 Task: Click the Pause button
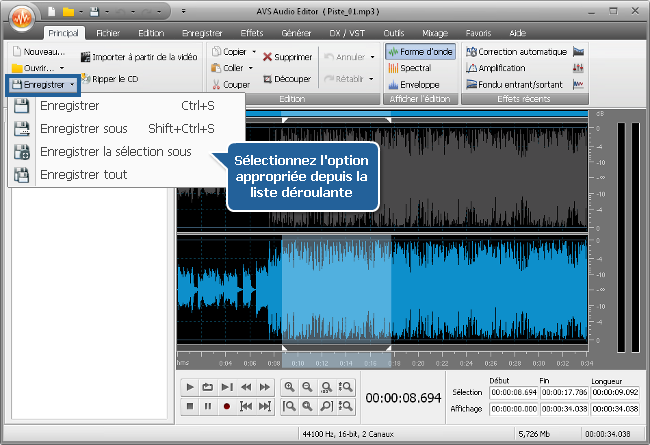click(x=208, y=406)
